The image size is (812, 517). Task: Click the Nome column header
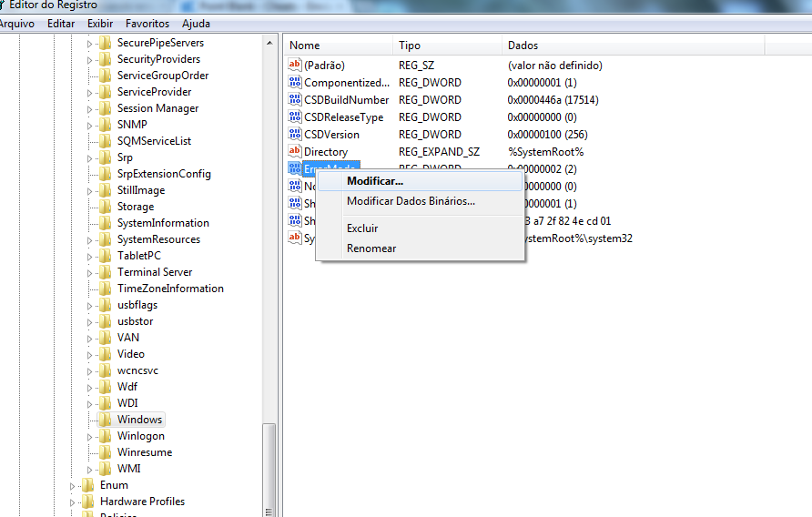point(305,46)
